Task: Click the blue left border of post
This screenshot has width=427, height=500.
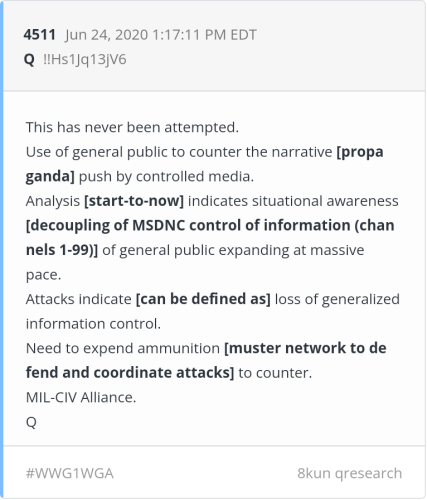Action: (x=2, y=250)
